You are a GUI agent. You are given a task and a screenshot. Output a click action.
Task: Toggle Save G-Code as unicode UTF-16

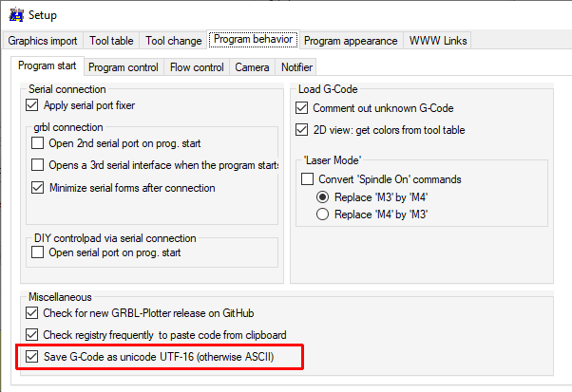34,357
